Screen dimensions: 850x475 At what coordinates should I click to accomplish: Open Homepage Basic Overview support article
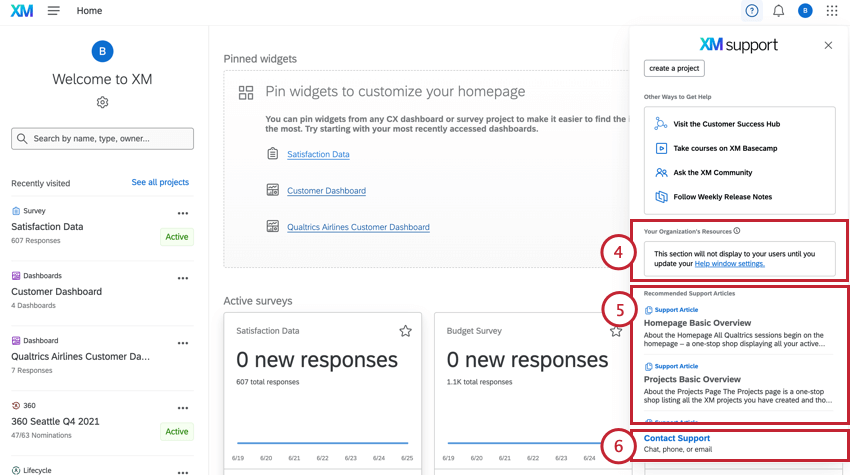[x=697, y=323]
